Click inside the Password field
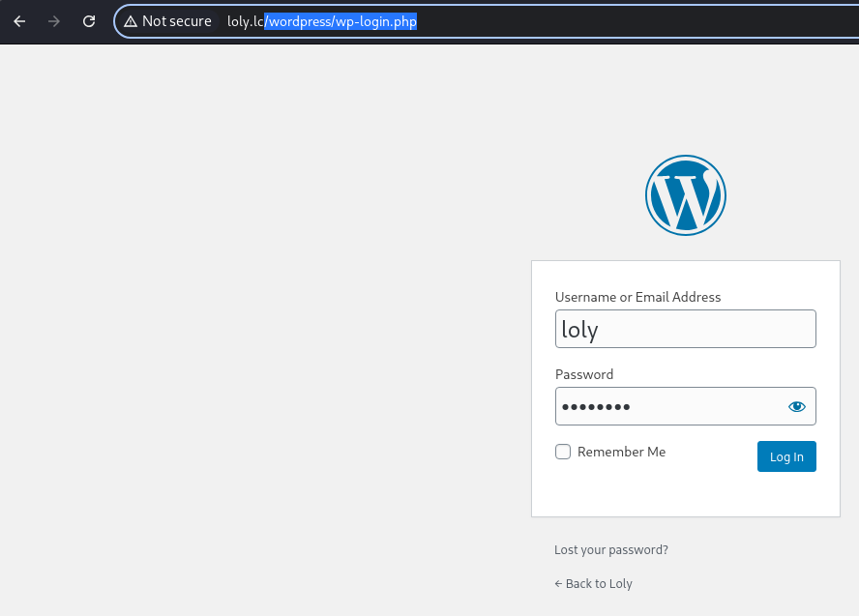859x616 pixels. tap(668, 406)
